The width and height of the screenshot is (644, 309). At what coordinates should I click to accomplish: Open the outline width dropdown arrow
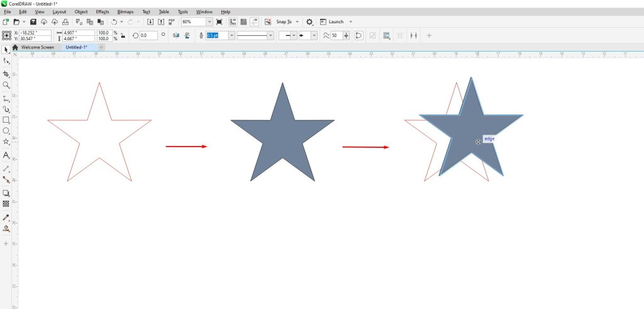click(x=231, y=36)
